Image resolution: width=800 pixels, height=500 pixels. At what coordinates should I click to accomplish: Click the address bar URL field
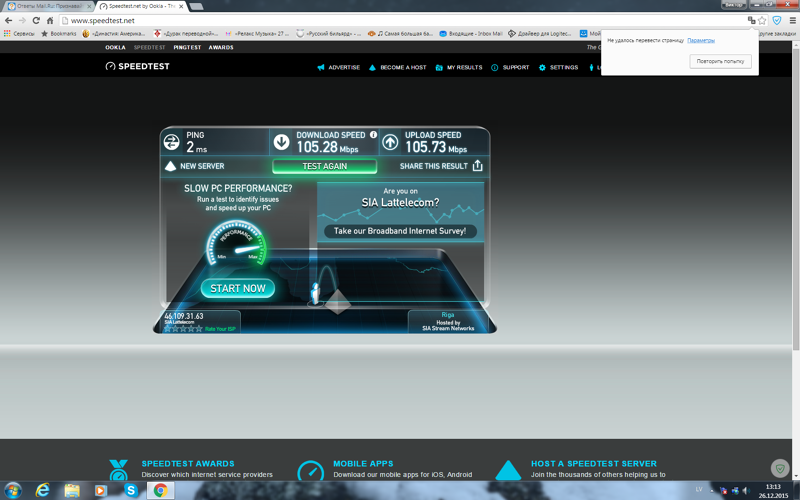point(403,20)
